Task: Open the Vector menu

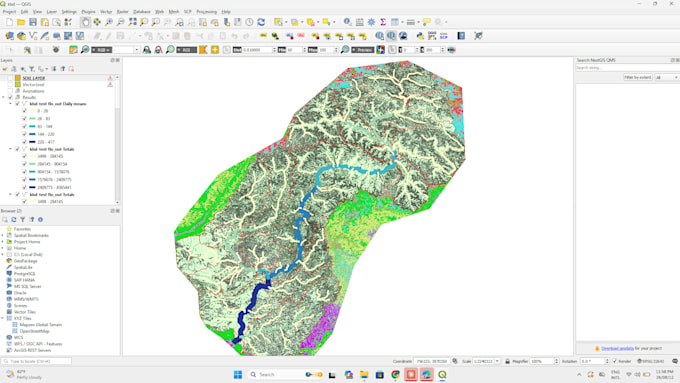Action: pyautogui.click(x=106, y=12)
